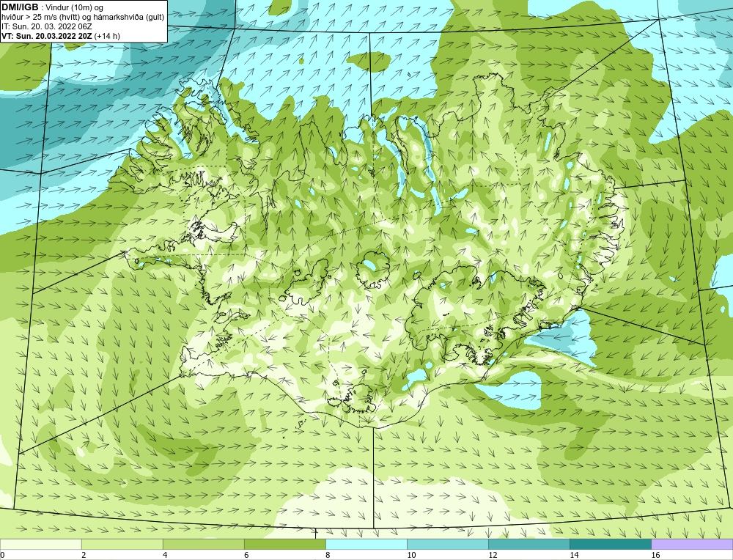Viewport: 733px width, 560px height.
Task: Click the legend tick label '8'
Action: (x=328, y=555)
